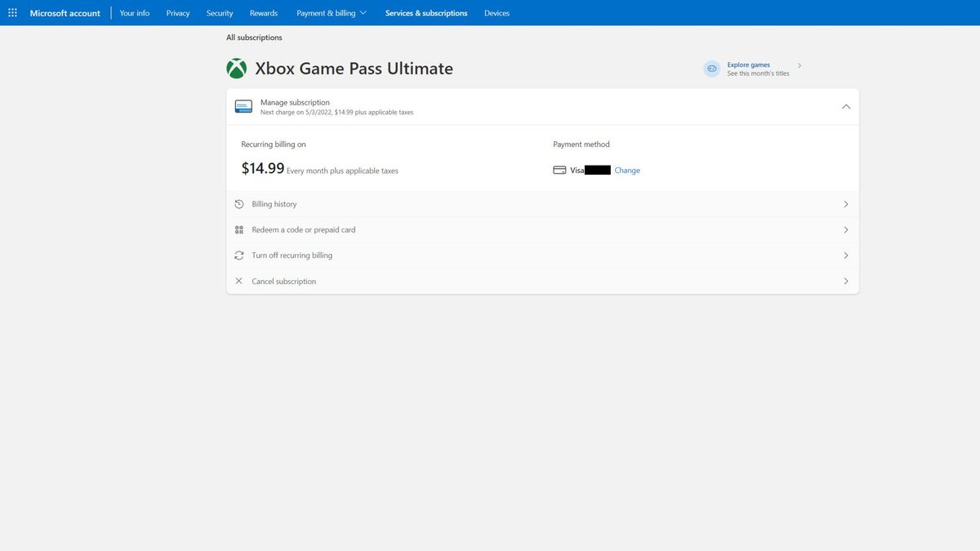The height and width of the screenshot is (551, 980).
Task: Go back to All subscriptions
Action: point(254,37)
